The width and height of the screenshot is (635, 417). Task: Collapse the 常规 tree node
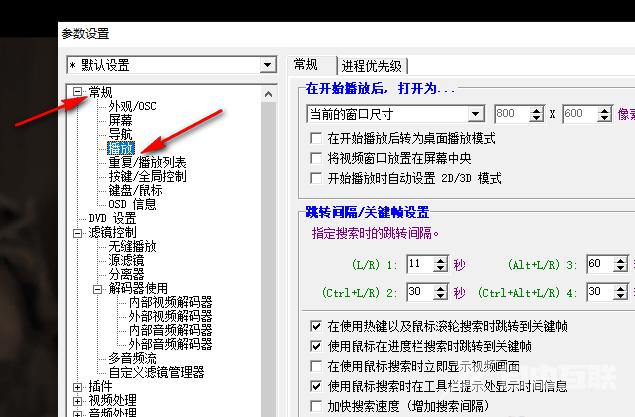(x=77, y=92)
